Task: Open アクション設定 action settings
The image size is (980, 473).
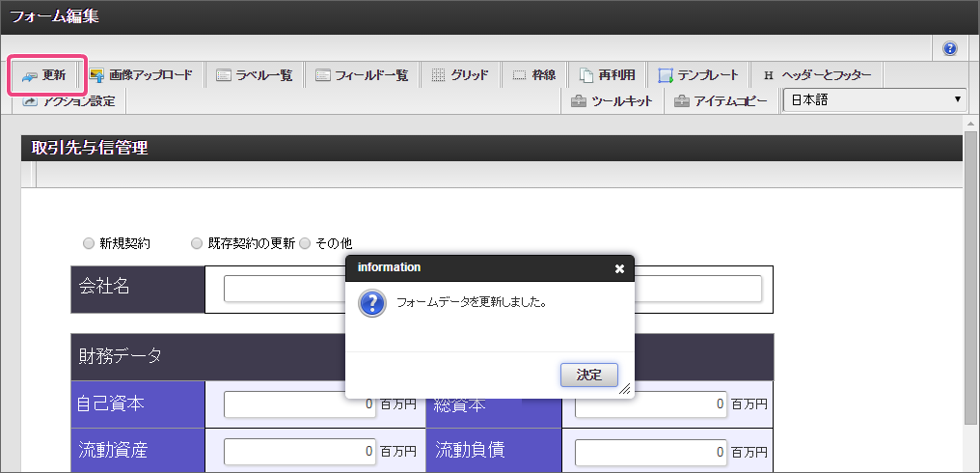Action: (x=68, y=100)
